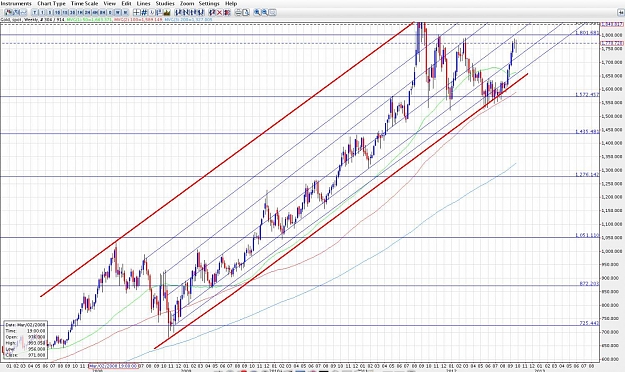Click the icon left of the red X
This screenshot has width=625, height=372.
212,13
